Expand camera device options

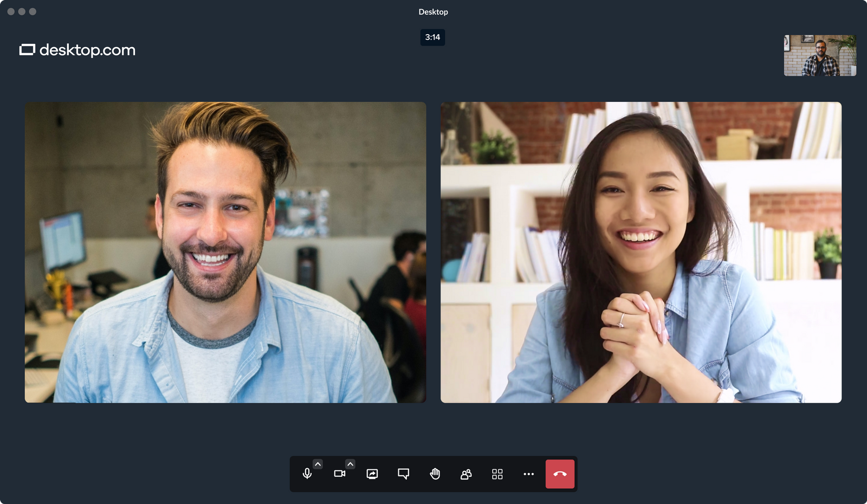click(x=351, y=463)
